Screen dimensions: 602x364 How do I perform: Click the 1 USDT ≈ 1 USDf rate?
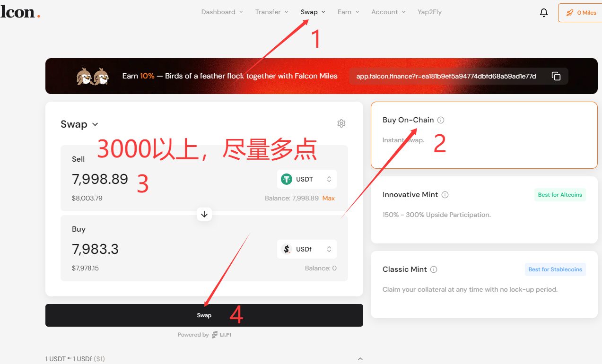tap(75, 359)
